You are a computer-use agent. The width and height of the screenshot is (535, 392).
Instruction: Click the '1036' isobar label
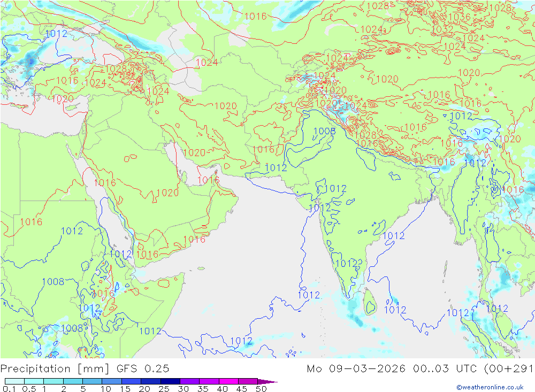pyautogui.click(x=459, y=17)
